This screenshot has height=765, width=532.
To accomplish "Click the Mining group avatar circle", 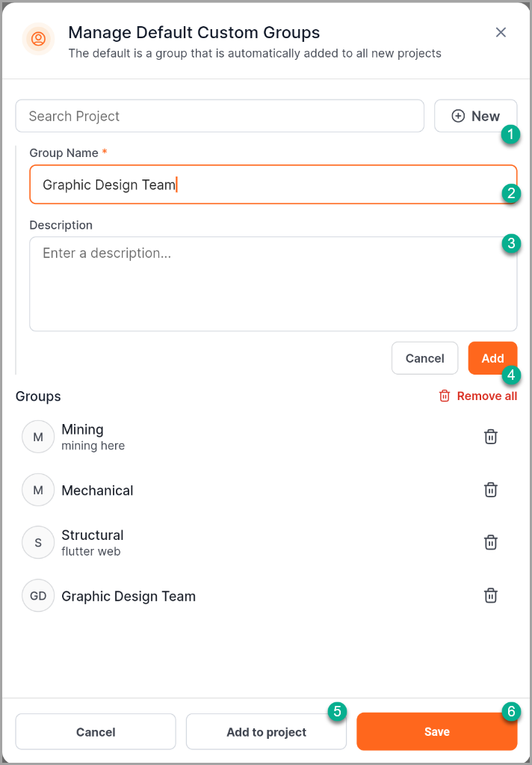I will (38, 437).
